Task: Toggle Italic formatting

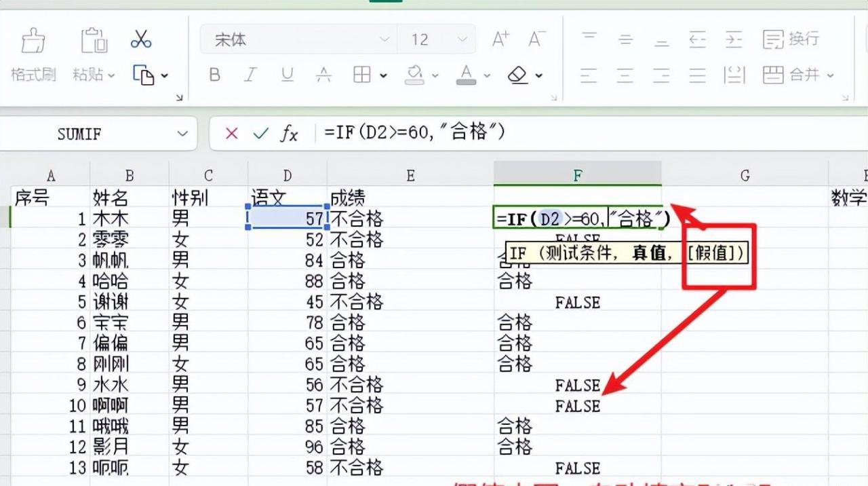Action: point(251,75)
